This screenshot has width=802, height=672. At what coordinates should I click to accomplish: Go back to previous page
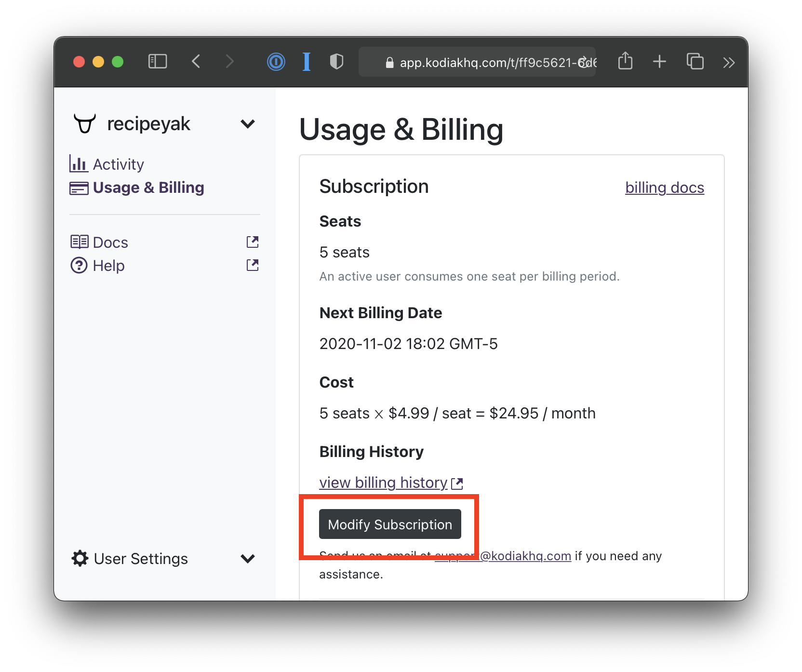tap(196, 62)
